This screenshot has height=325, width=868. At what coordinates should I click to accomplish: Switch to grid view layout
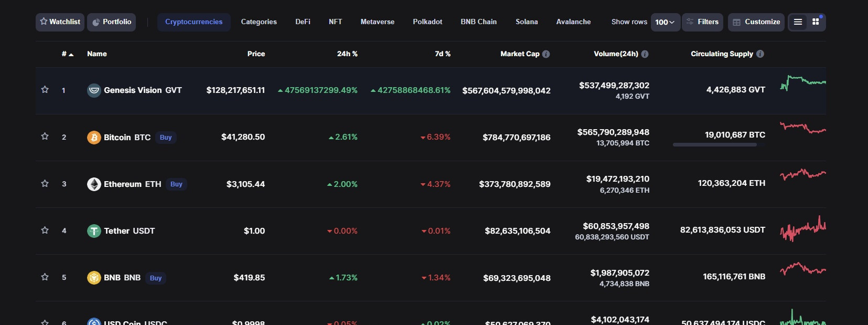point(816,22)
